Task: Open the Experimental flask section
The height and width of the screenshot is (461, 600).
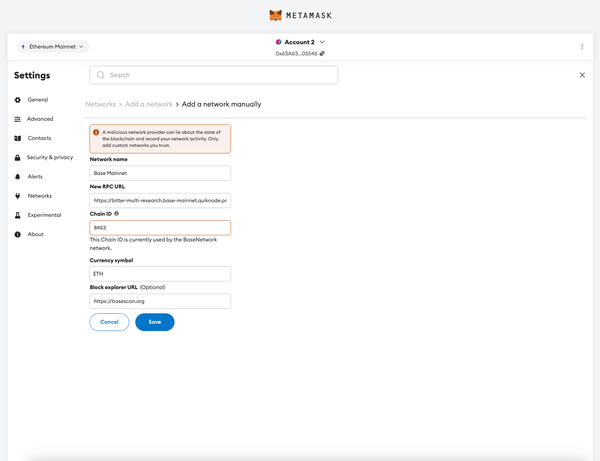Action: 43,215
